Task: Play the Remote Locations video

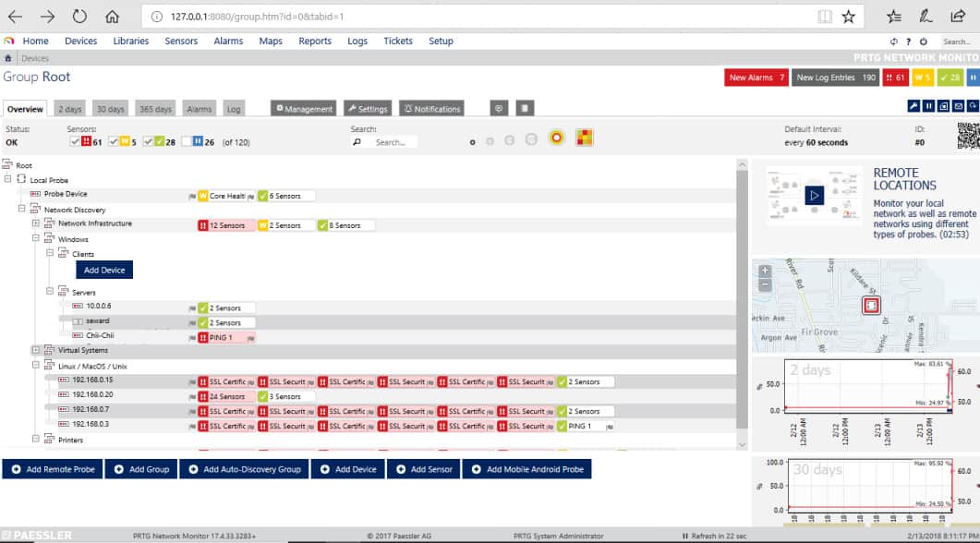Action: [814, 196]
